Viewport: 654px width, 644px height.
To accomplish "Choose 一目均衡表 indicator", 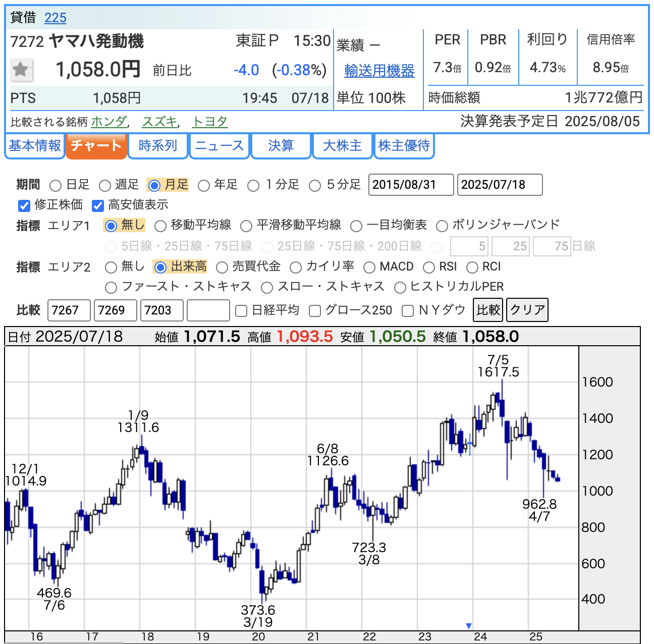I will pyautogui.click(x=356, y=226).
